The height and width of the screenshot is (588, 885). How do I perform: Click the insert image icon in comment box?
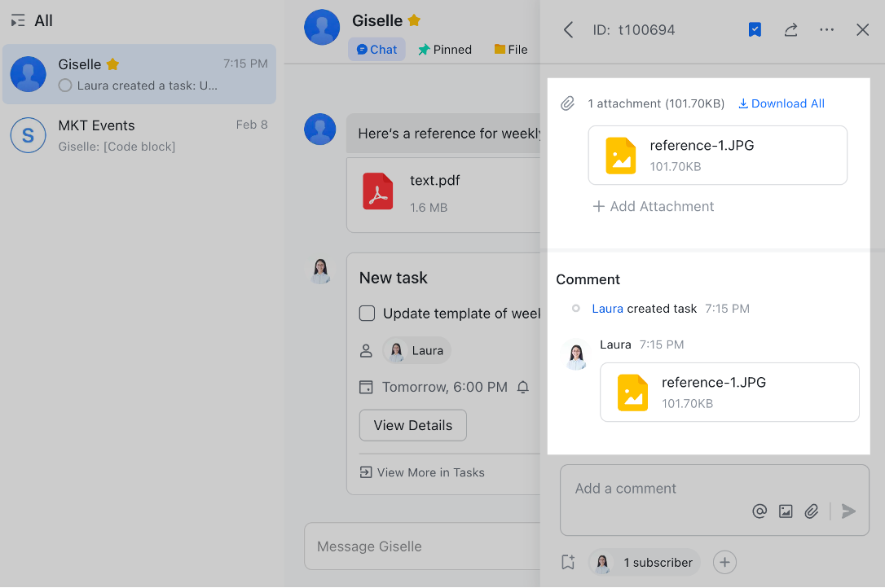(x=786, y=511)
